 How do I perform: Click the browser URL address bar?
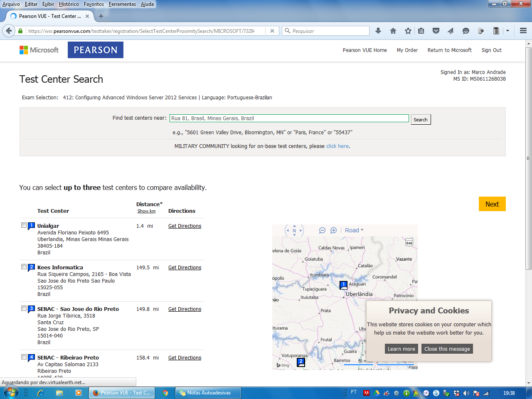pyautogui.click(x=141, y=31)
